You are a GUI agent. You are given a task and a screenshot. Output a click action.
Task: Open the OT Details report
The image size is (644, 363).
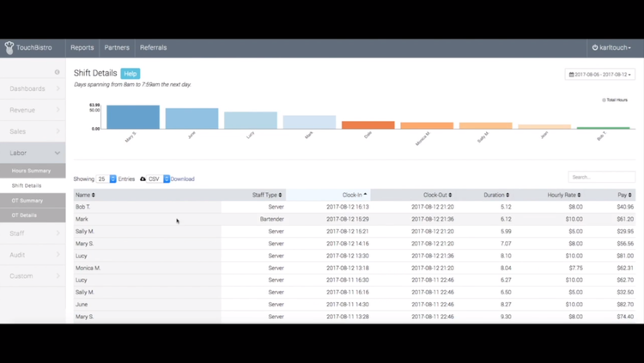tap(33, 215)
